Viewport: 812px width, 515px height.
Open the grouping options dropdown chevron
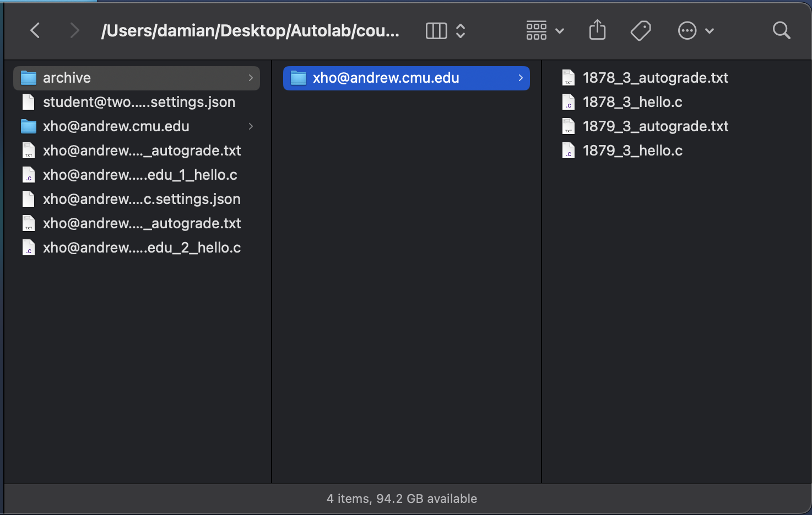click(x=560, y=31)
